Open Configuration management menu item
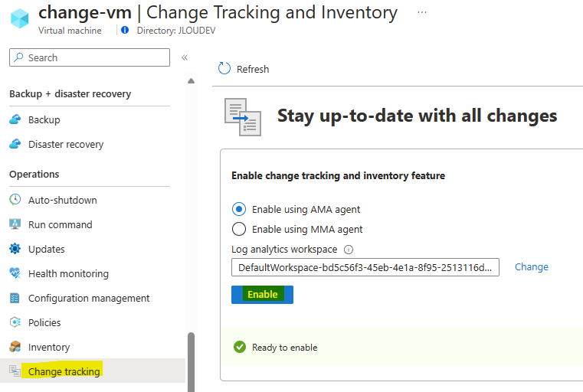The height and width of the screenshot is (392, 583). pos(89,298)
